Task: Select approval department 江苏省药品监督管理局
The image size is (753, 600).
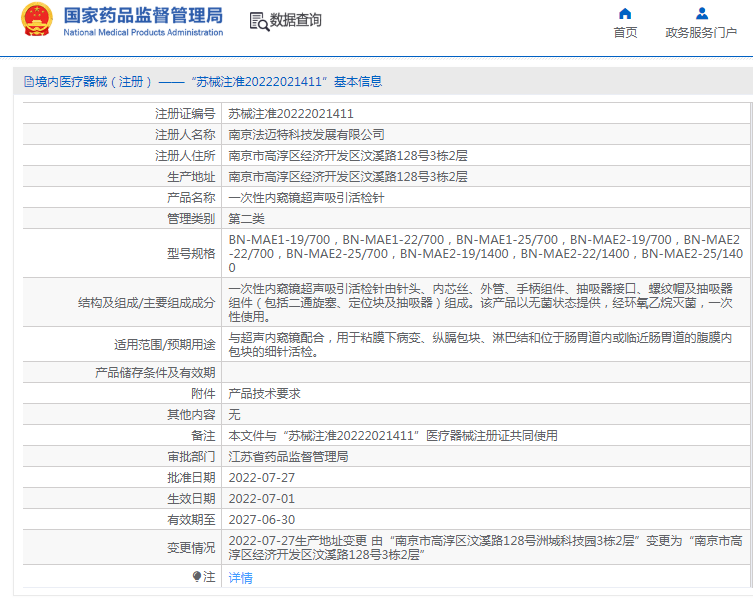Action: 288,456
